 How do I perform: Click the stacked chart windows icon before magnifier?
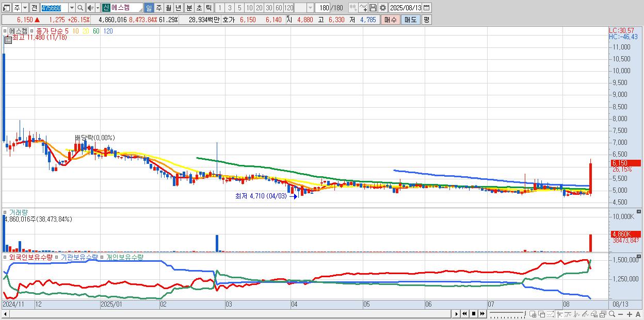click(x=603, y=314)
